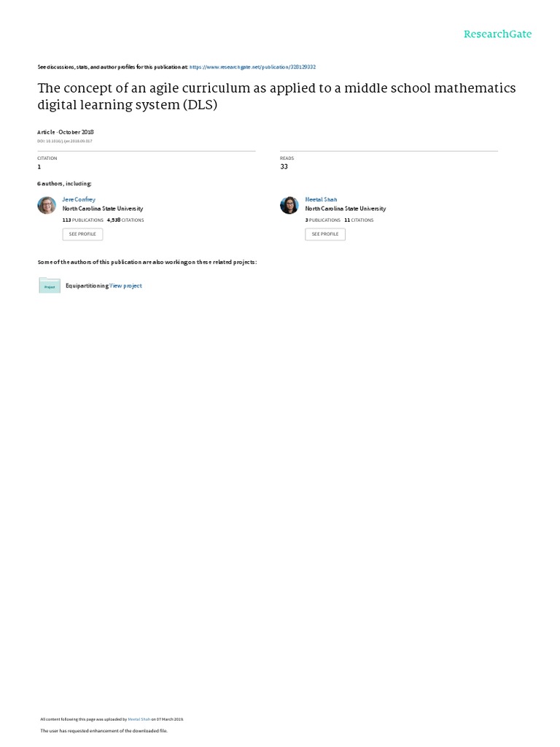The image size is (560, 747).
Task: Click Jere Confrey's 4,538 citations stat
Action: (125, 220)
